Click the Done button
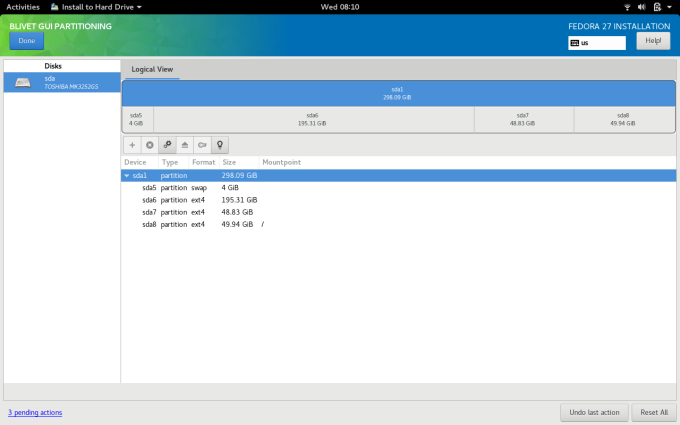 tap(27, 41)
